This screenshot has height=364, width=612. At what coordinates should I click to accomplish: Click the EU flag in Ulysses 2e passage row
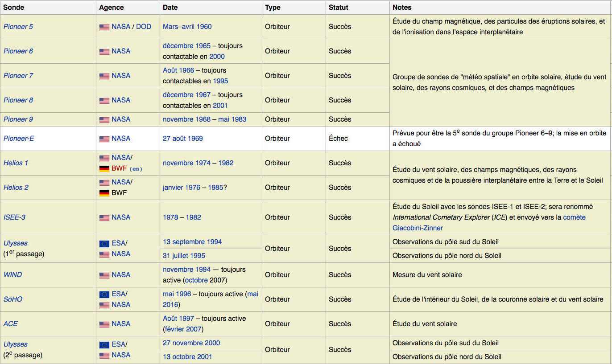[104, 345]
